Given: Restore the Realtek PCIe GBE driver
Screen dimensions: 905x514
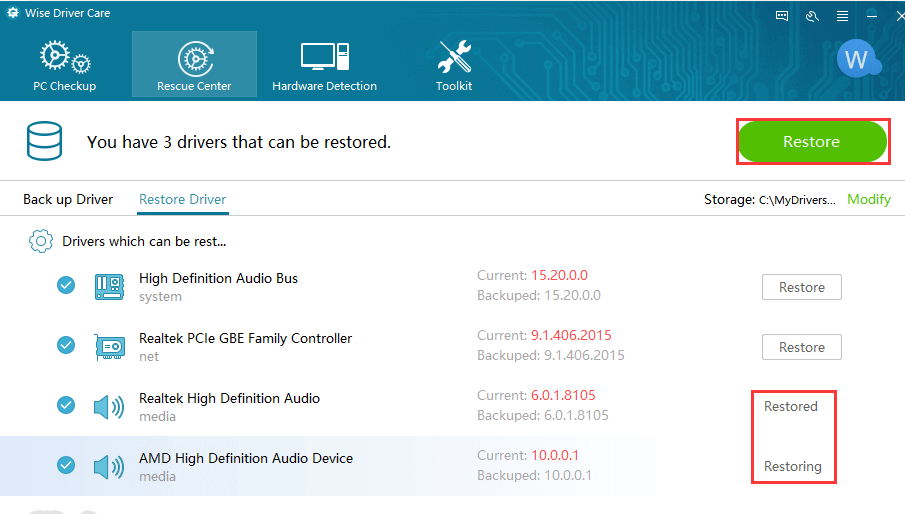Looking at the screenshot, I should pos(802,347).
